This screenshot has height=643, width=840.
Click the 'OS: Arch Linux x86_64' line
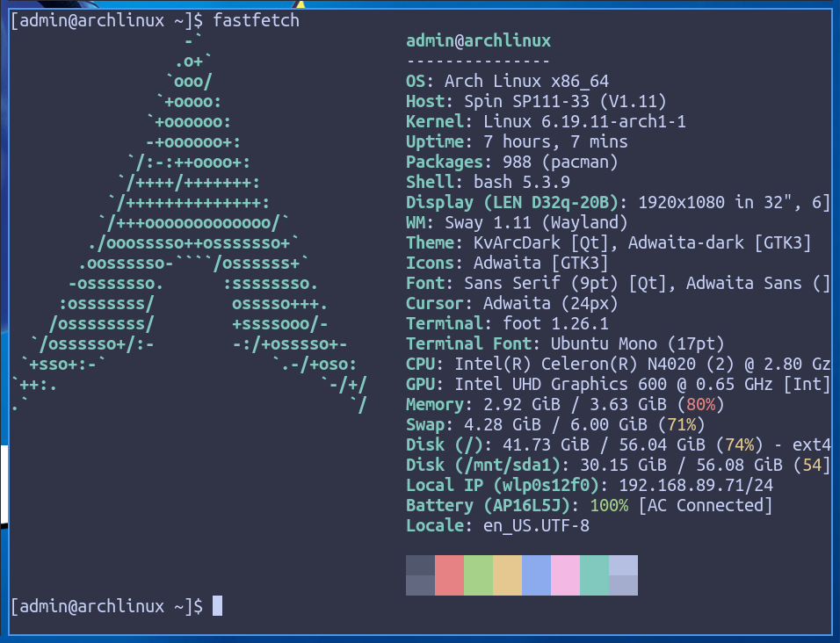click(507, 82)
